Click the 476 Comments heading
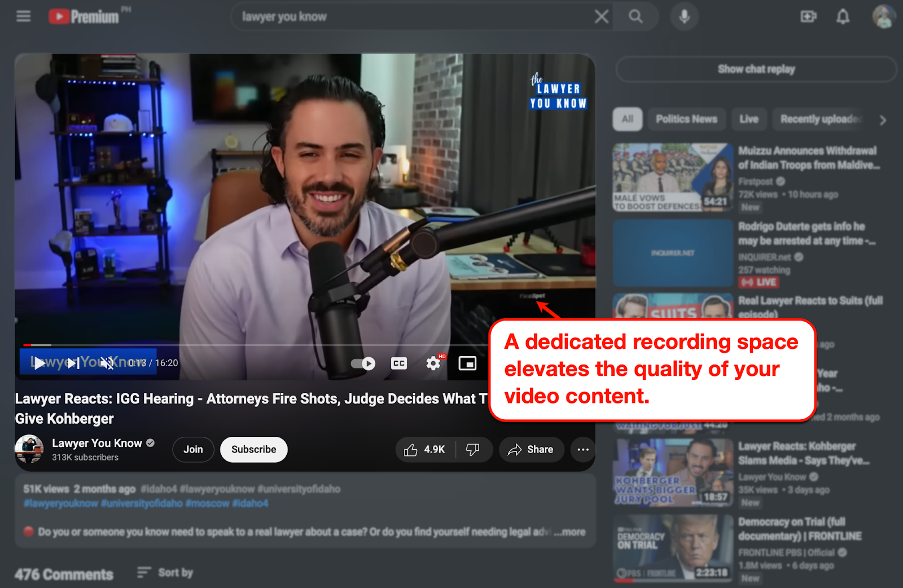This screenshot has width=903, height=588. (x=64, y=574)
